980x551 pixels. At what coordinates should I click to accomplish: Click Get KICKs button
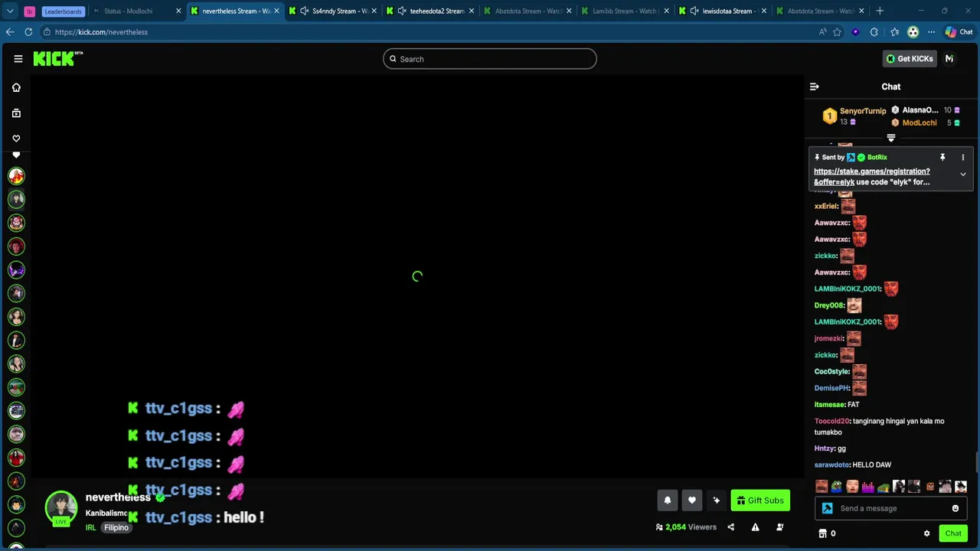pyautogui.click(x=910, y=59)
